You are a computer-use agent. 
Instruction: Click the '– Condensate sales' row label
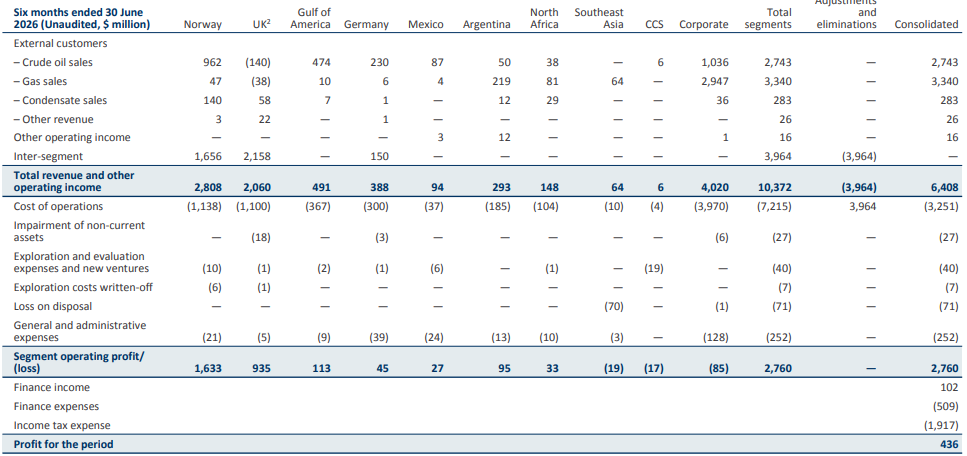tap(60, 101)
